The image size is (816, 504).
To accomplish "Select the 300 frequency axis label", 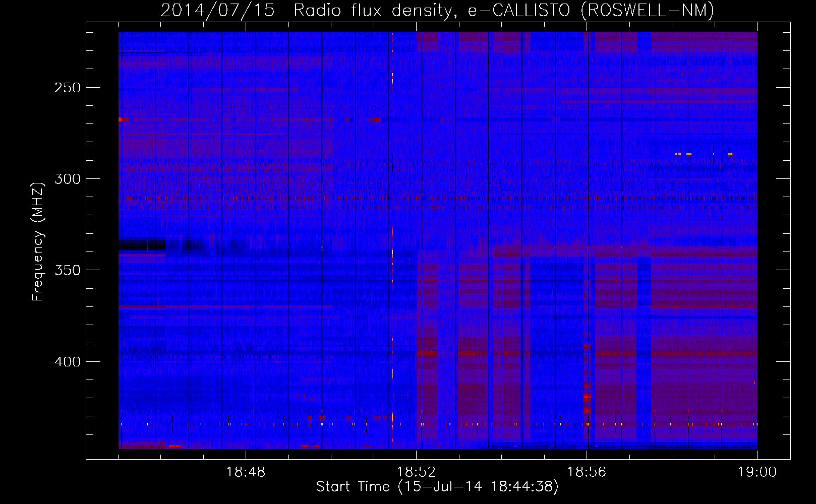I will click(x=68, y=179).
